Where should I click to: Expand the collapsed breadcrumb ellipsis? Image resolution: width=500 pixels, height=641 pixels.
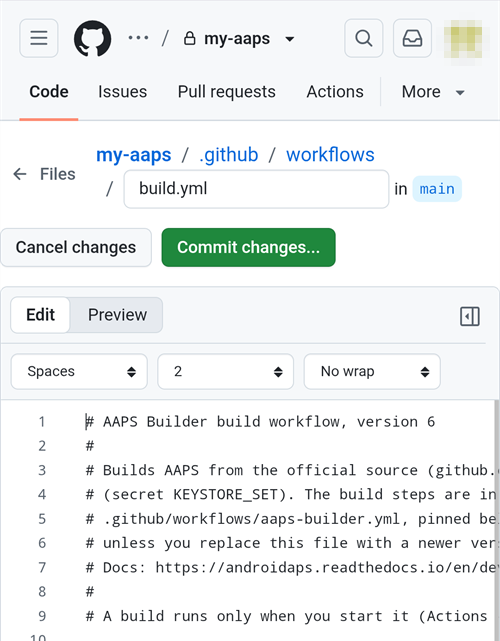click(x=138, y=38)
